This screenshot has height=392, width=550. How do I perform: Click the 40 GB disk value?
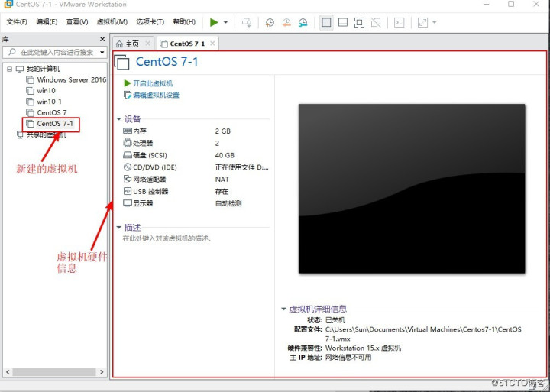(x=225, y=155)
